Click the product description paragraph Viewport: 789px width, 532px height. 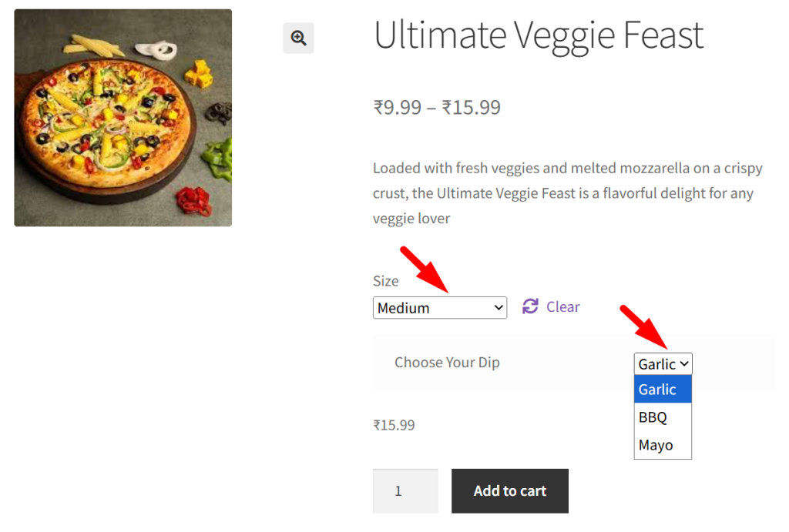562,193
